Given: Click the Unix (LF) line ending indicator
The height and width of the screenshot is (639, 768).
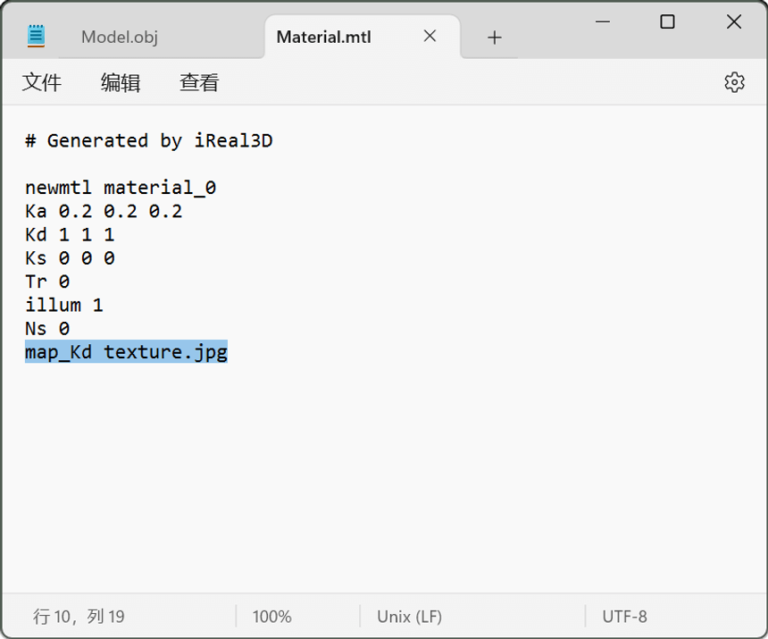Looking at the screenshot, I should (409, 617).
